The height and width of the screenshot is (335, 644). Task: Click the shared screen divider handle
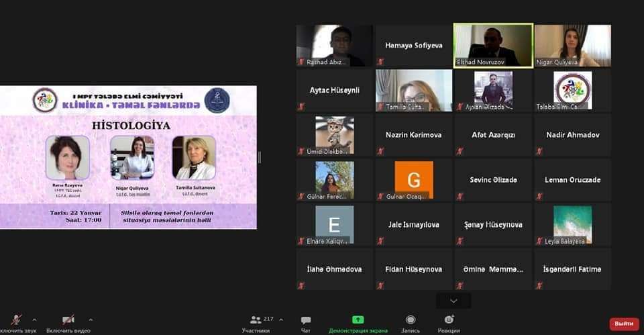(x=259, y=157)
